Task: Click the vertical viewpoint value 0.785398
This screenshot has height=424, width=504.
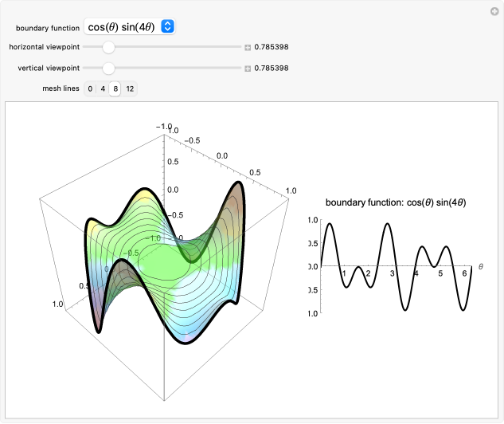Action: tap(271, 69)
